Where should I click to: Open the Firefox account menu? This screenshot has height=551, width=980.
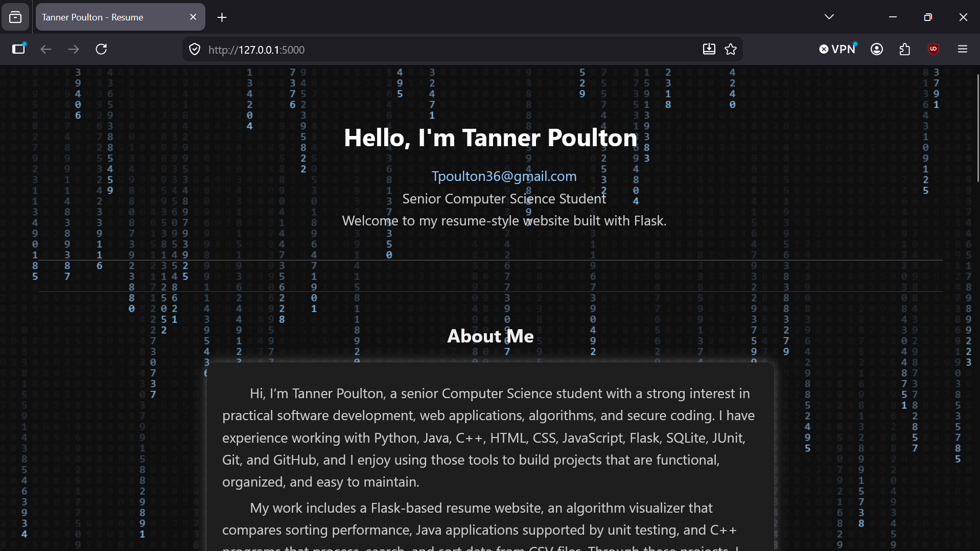(877, 49)
